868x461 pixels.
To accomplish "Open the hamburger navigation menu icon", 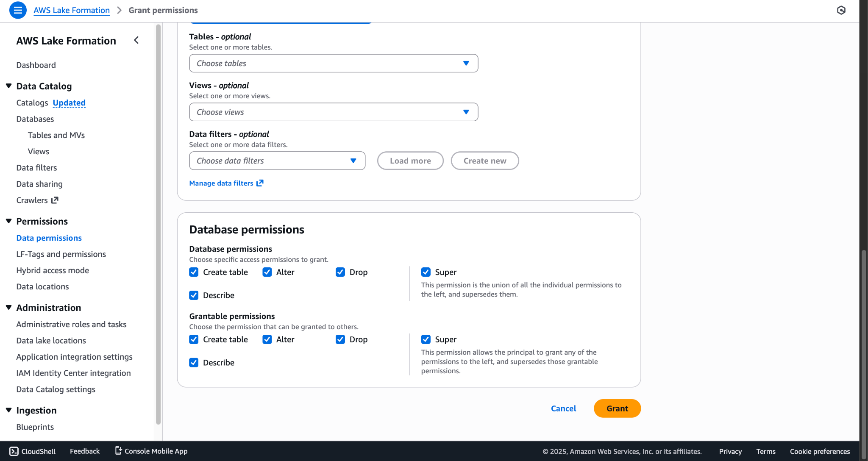I will click(18, 10).
